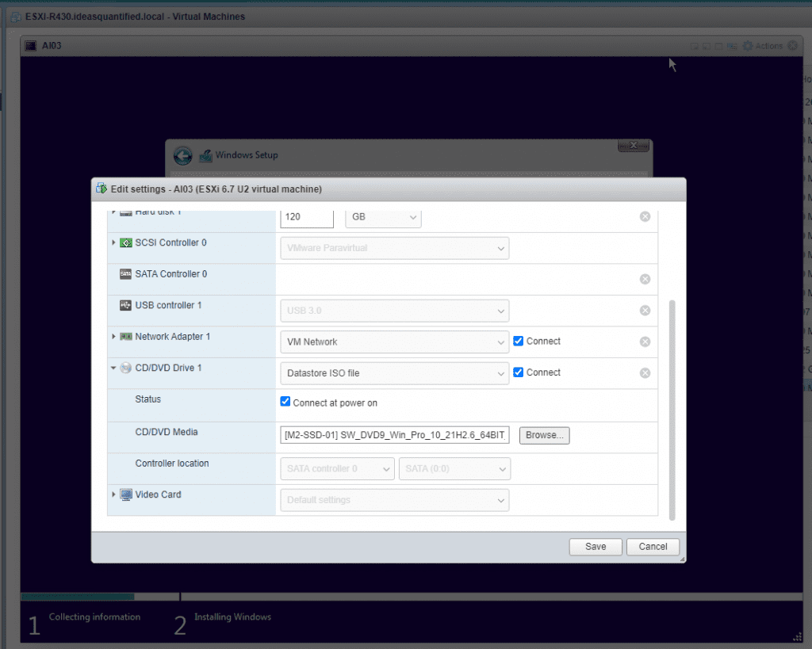Click the Status label
Screen dimensions: 812x649
[x=148, y=399]
